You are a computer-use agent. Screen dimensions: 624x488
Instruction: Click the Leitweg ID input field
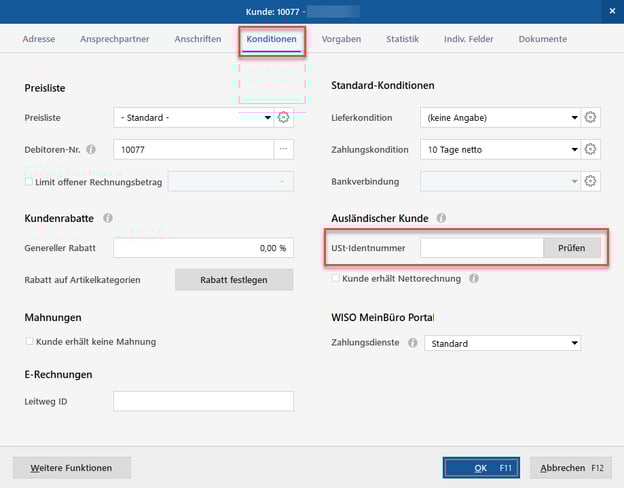click(203, 401)
